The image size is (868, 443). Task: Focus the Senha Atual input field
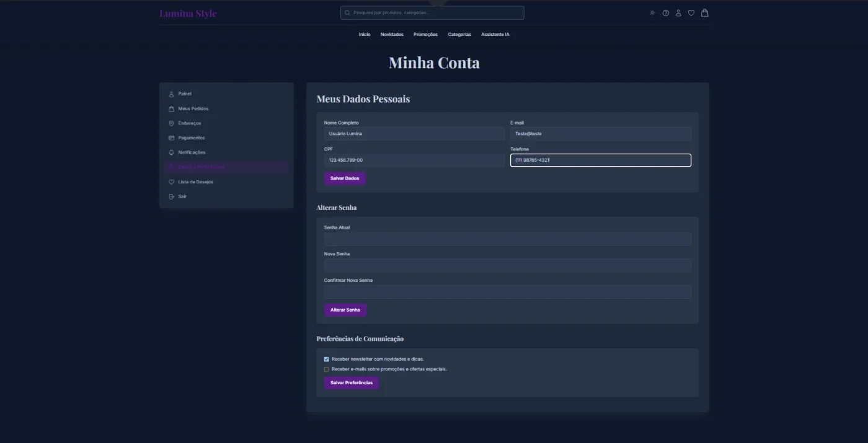507,239
